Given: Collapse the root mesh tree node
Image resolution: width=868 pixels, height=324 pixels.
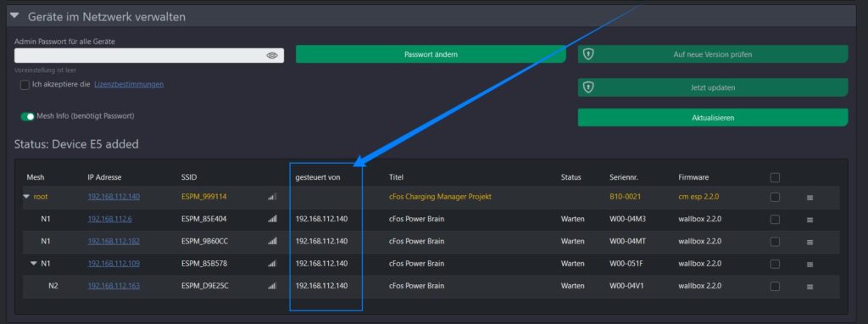Looking at the screenshot, I should tap(26, 197).
